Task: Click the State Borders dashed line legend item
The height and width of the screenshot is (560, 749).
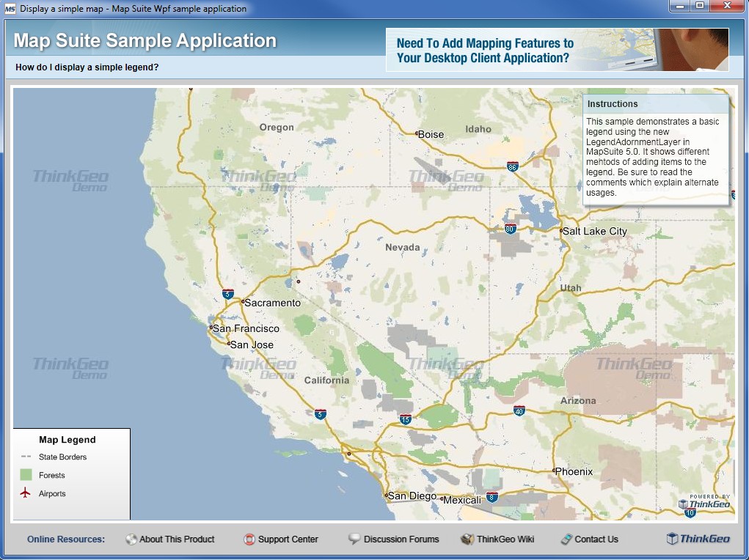Action: [26, 457]
